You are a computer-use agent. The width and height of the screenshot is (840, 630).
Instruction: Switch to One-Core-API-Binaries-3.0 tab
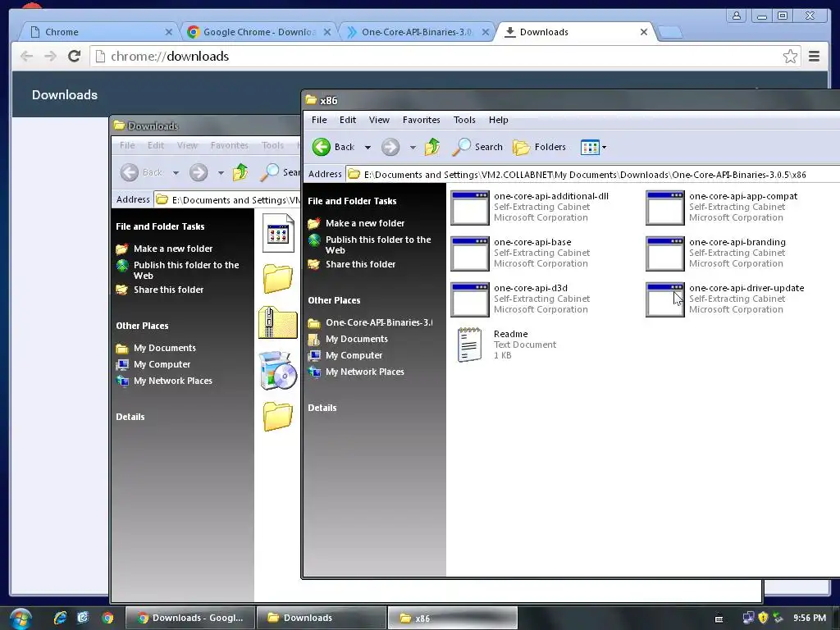(416, 32)
